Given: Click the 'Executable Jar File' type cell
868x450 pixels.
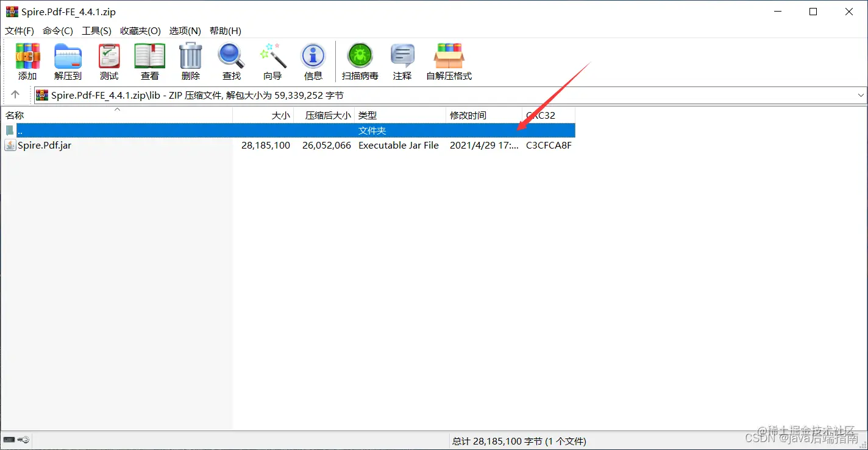Looking at the screenshot, I should click(399, 146).
